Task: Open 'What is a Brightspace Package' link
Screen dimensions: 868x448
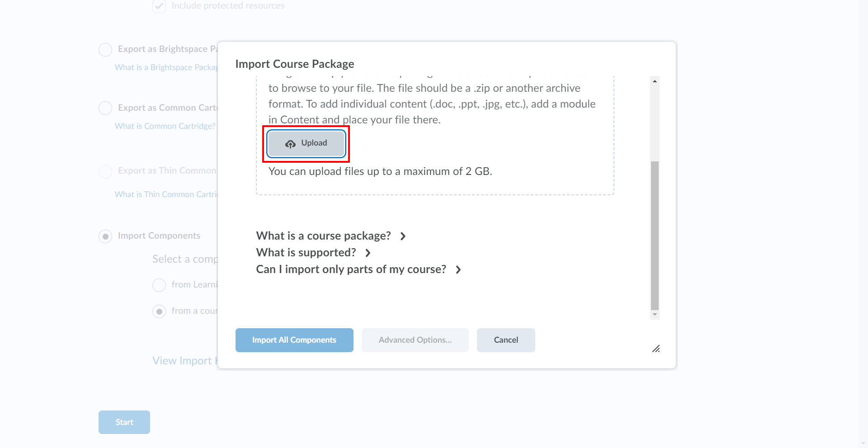Action: pyautogui.click(x=166, y=67)
